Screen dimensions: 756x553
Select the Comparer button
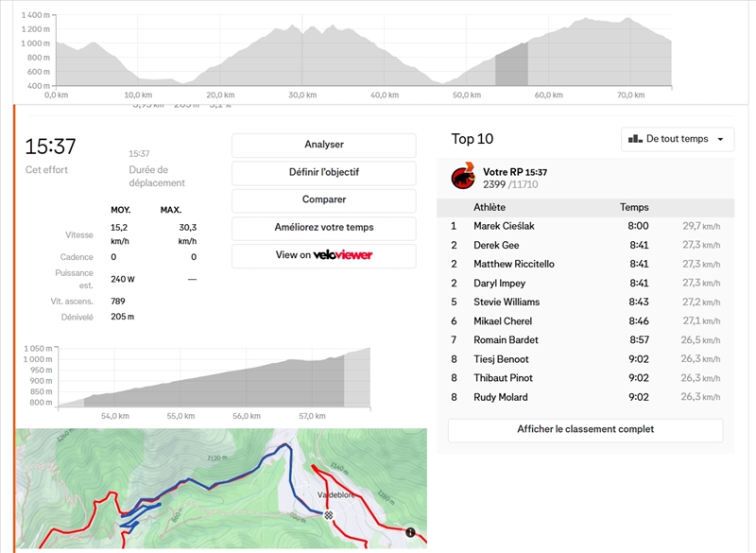[323, 200]
